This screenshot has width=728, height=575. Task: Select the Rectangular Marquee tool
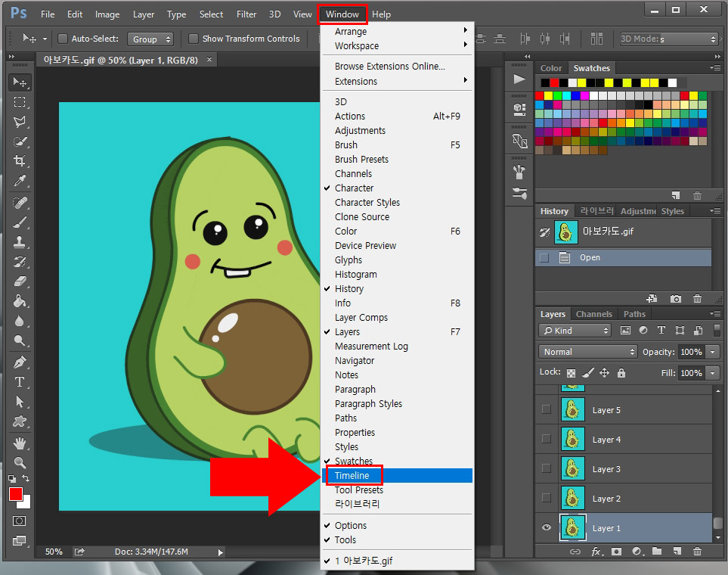(20, 102)
